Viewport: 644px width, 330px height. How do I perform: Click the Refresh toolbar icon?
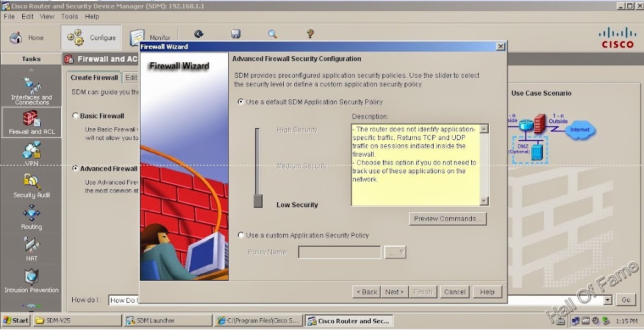tap(199, 34)
